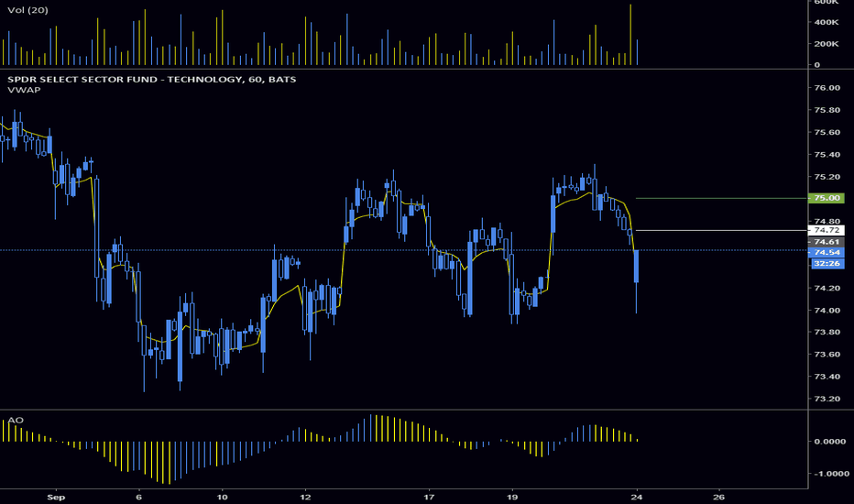Click the 75.20 price axis value

click(x=827, y=177)
